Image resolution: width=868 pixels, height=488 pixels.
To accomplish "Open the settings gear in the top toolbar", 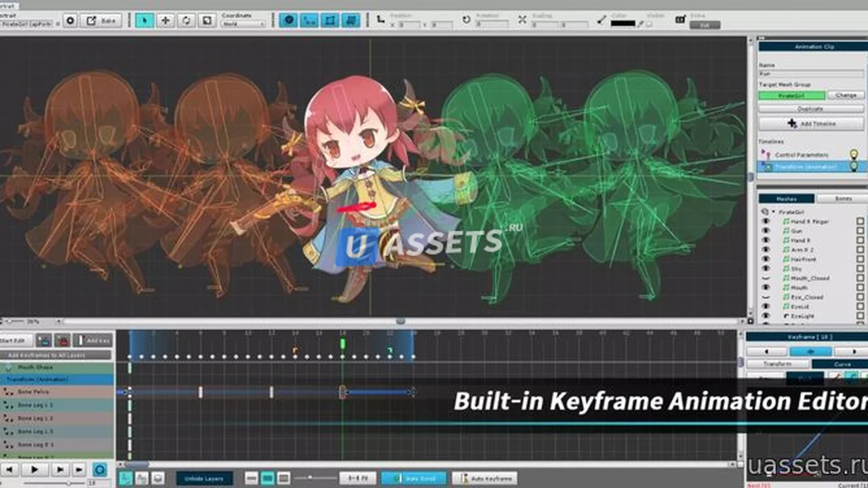I will click(x=71, y=20).
